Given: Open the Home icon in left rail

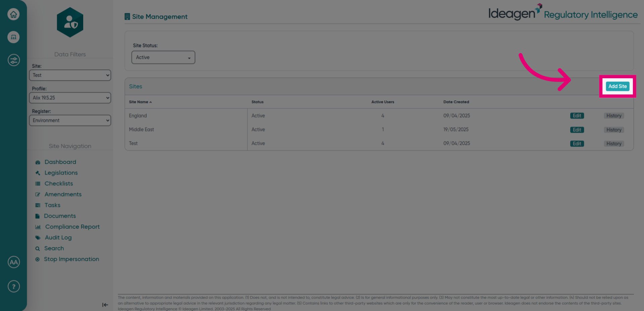Looking at the screenshot, I should (x=13, y=14).
